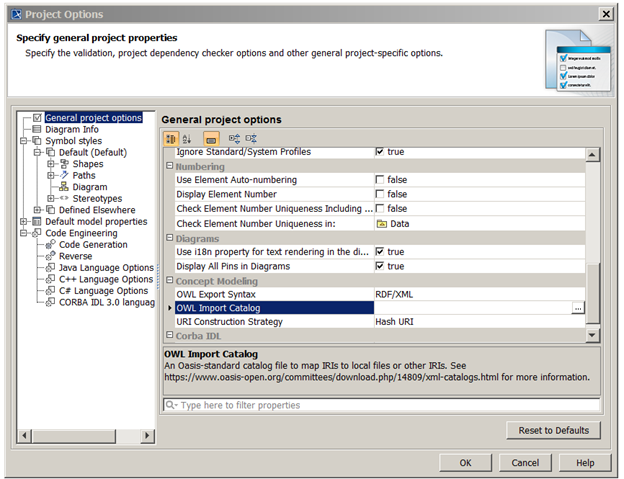The image size is (624, 479).
Task: Click the categorized view toolbar icon
Action: click(170, 138)
